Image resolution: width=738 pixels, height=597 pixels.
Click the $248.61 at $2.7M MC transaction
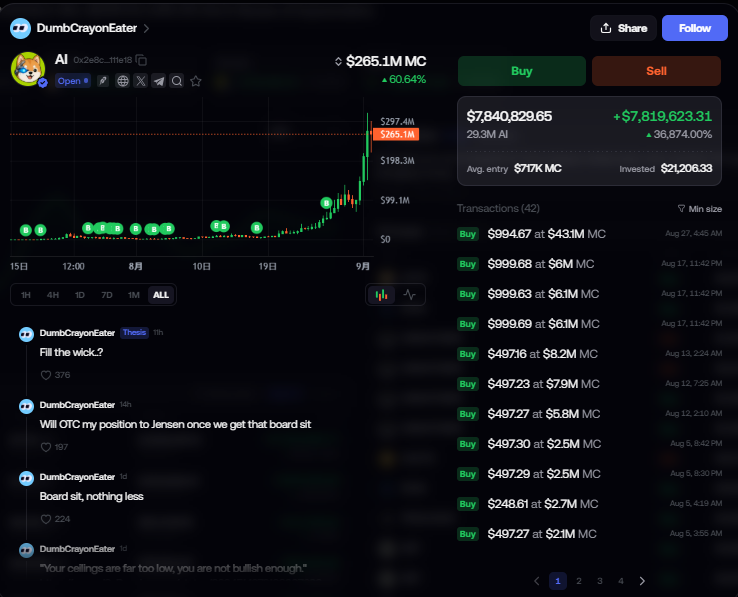coord(589,504)
